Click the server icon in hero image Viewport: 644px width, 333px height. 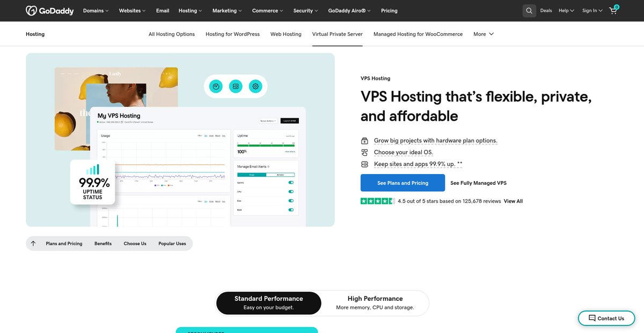236,86
